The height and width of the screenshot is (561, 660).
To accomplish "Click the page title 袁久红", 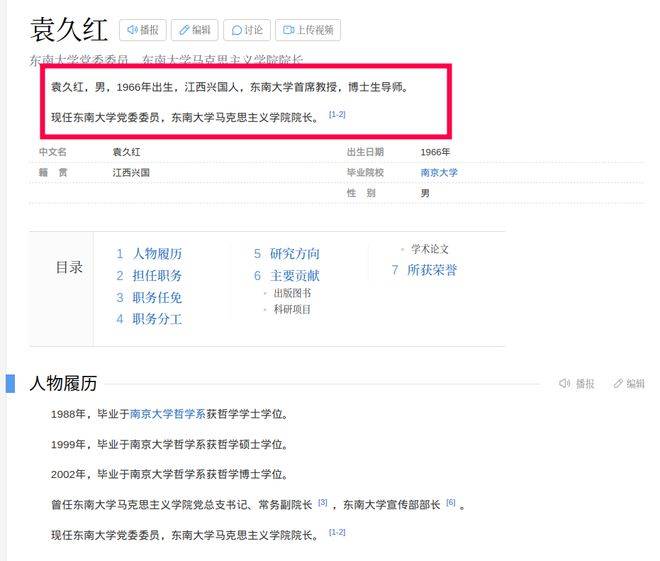I will point(69,30).
